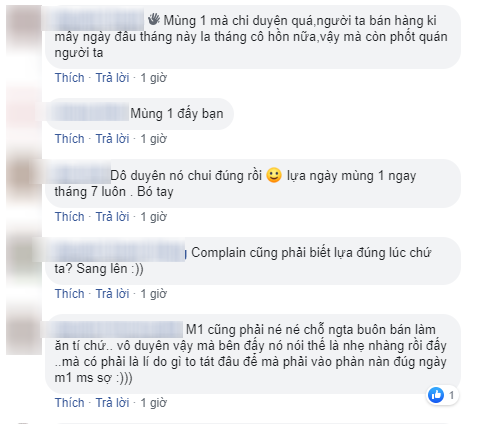Reply to the 'Complain cũng phải biết' comment
493x424 pixels.
tap(112, 294)
